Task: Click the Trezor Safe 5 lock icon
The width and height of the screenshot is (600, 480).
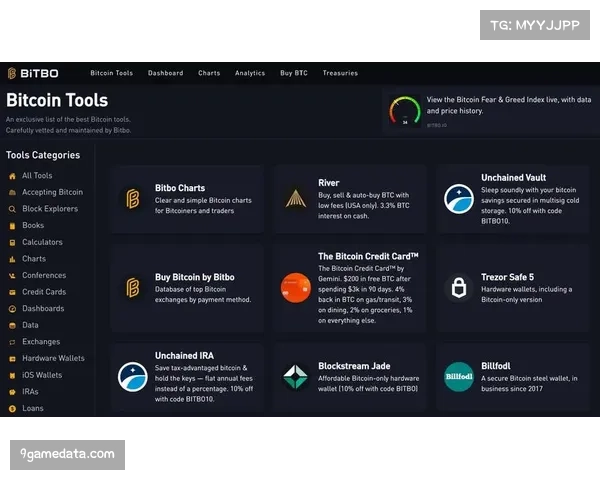Action: coord(459,288)
